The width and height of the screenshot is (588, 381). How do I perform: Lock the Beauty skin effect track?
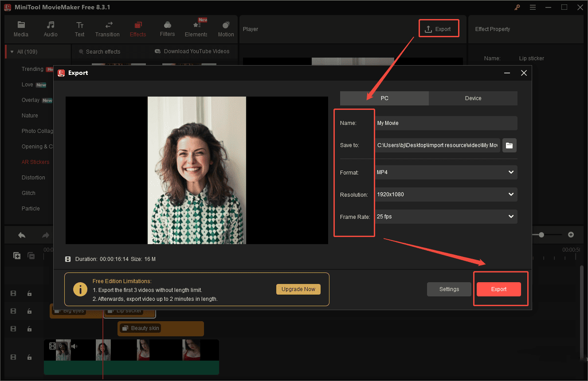click(29, 329)
